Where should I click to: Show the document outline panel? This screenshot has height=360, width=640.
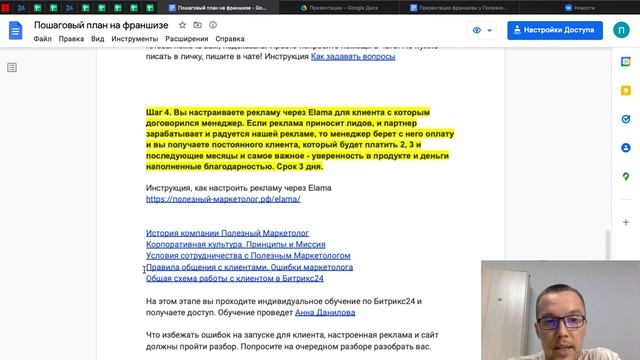pos(12,67)
